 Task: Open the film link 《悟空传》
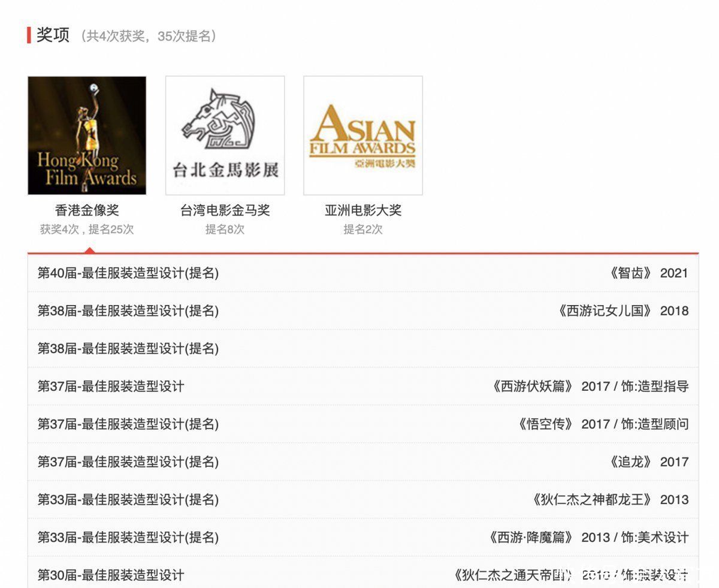pos(545,424)
